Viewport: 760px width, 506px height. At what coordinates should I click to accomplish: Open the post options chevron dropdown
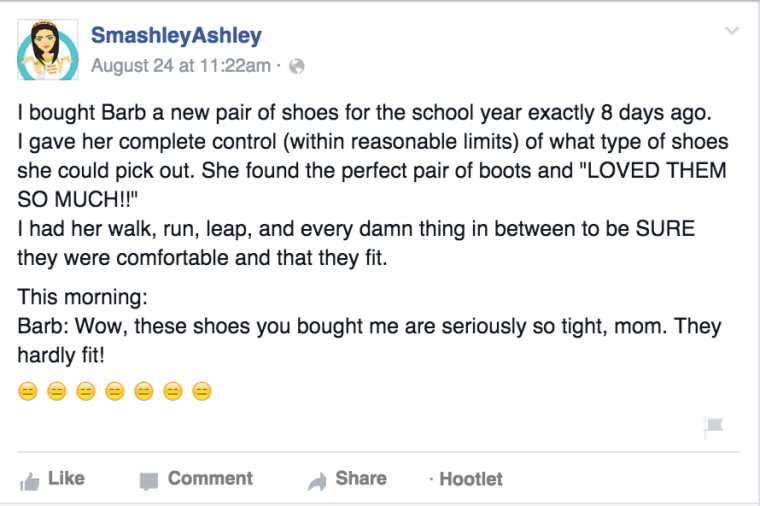pos(732,31)
